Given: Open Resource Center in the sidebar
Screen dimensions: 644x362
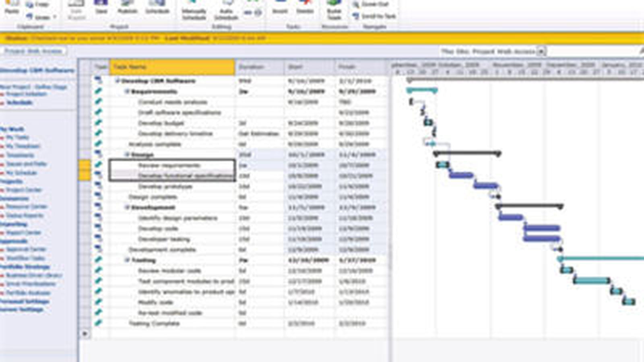Looking at the screenshot, I should tap(27, 207).
